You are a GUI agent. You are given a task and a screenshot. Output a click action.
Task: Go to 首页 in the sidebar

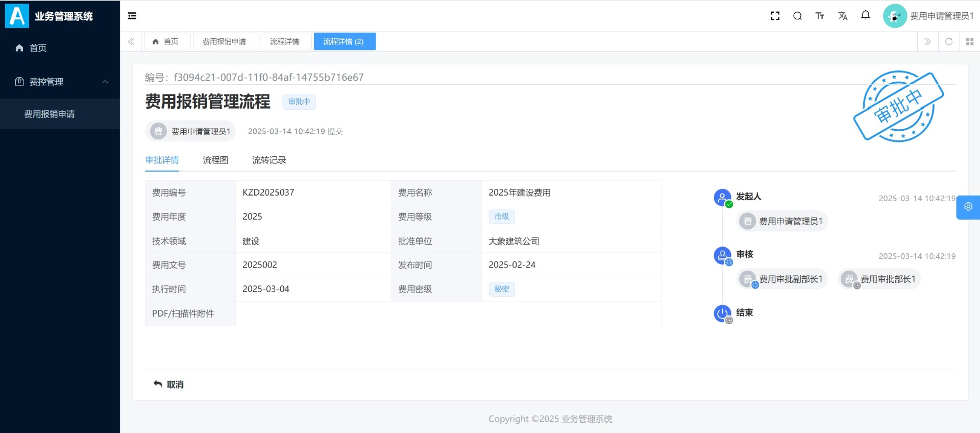[x=38, y=48]
